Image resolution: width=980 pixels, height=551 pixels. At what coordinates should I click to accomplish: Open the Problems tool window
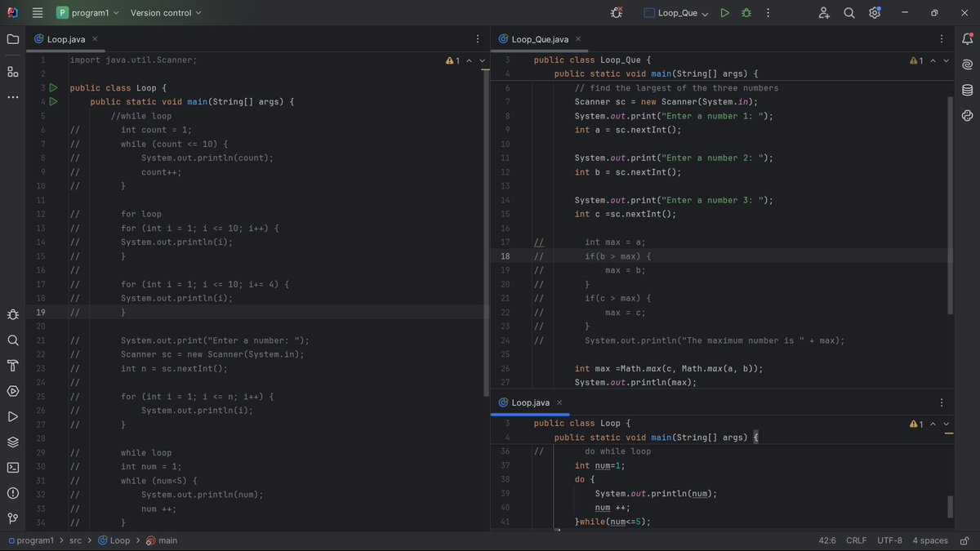pos(12,493)
